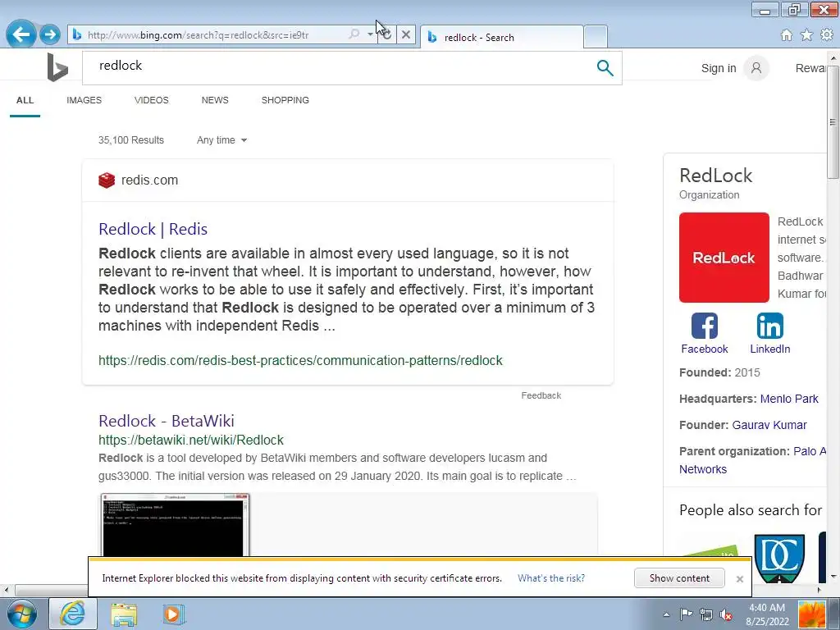Click the Feedback link below the Redis card
This screenshot has width=840, height=630.
coord(541,395)
